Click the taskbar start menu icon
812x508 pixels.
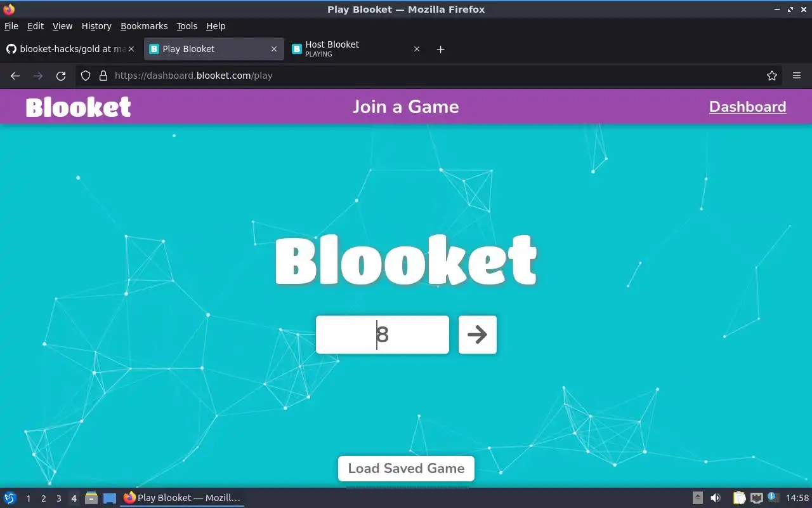[x=10, y=498]
